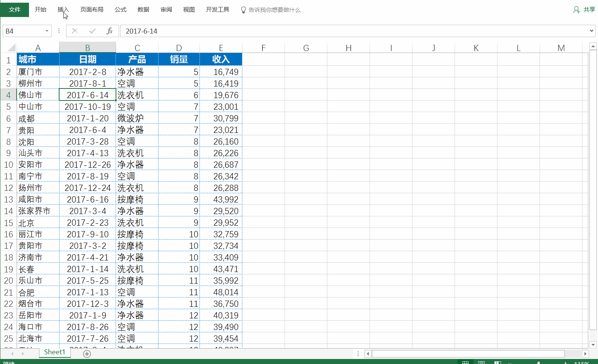
Task: Select cell containing 微波炉
Action: pyautogui.click(x=137, y=118)
